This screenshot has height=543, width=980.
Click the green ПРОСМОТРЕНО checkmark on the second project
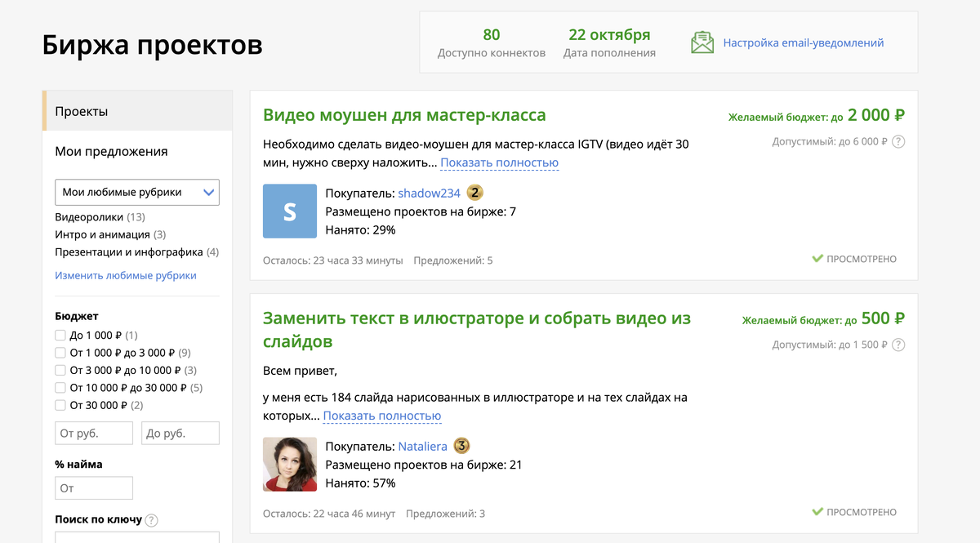(817, 512)
